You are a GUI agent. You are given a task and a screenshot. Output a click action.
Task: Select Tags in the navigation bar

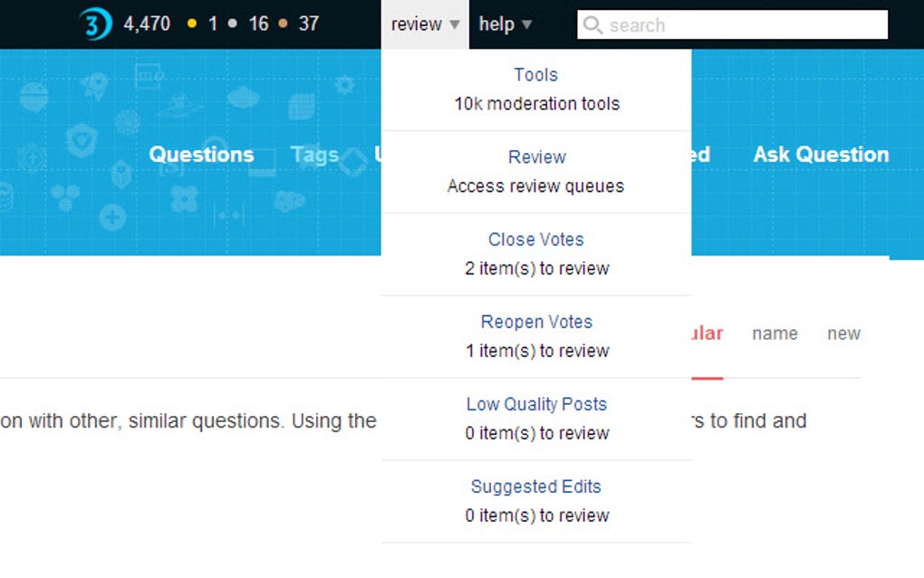[x=314, y=154]
